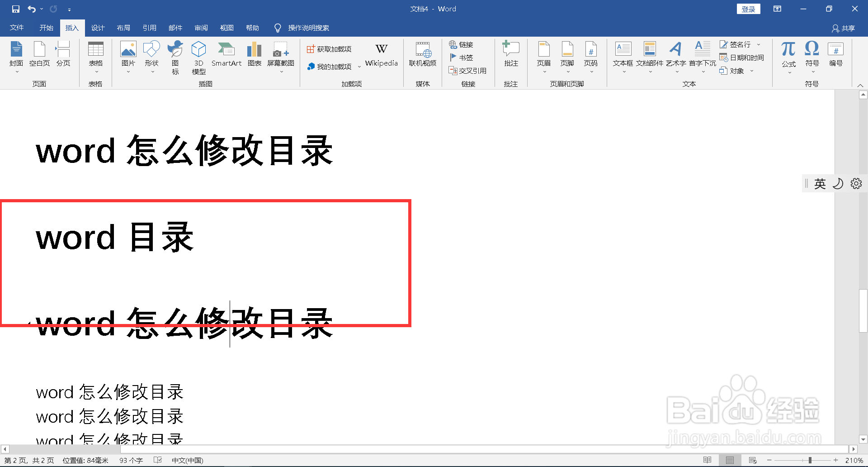Click the Share (共享) button
Screen dimensions: 868x467
(x=844, y=29)
